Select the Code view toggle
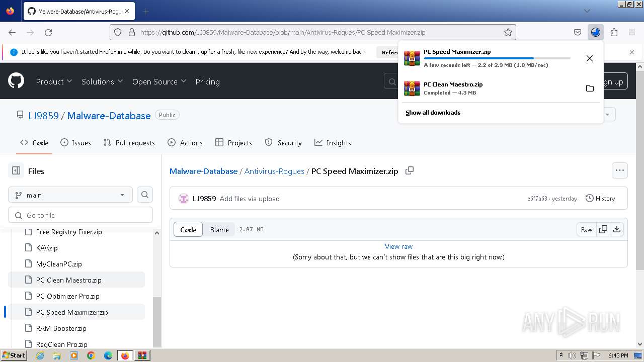The width and height of the screenshot is (644, 362). (188, 229)
